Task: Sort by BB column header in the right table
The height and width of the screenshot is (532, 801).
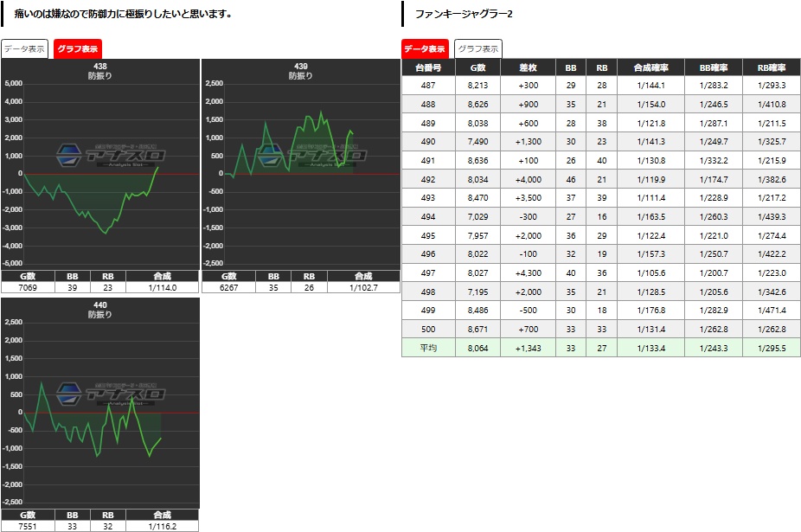Action: coord(571,67)
